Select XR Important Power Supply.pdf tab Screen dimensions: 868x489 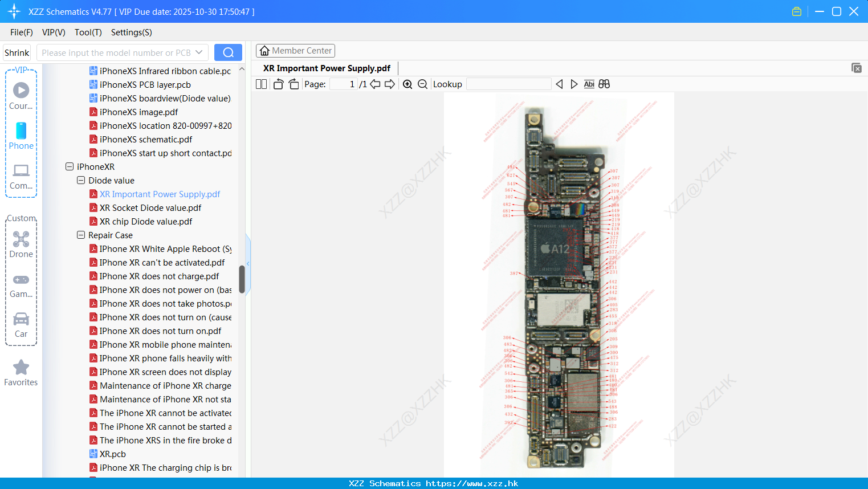point(327,68)
